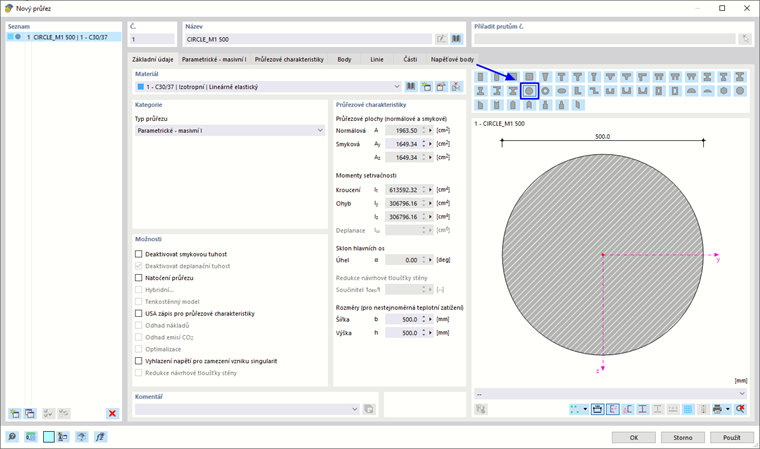760x449 pixels.
Task: Open cross-section library book icon next to Název
Action: [456, 39]
